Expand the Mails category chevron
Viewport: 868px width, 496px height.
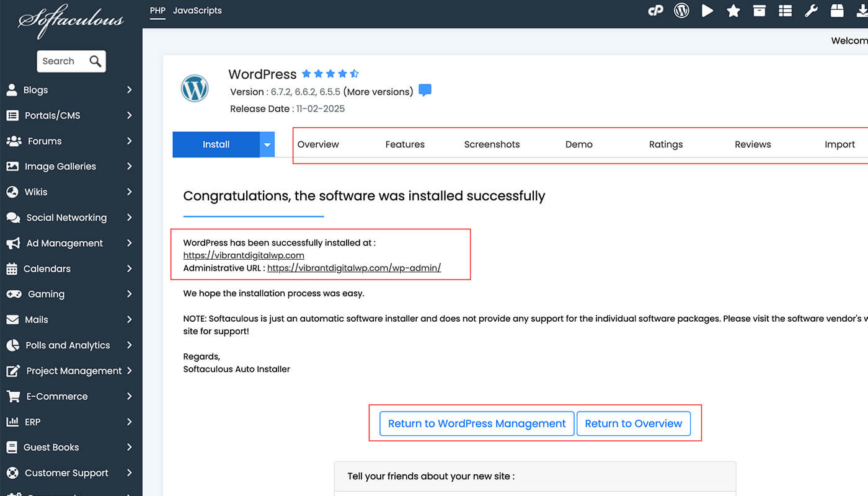coord(129,319)
